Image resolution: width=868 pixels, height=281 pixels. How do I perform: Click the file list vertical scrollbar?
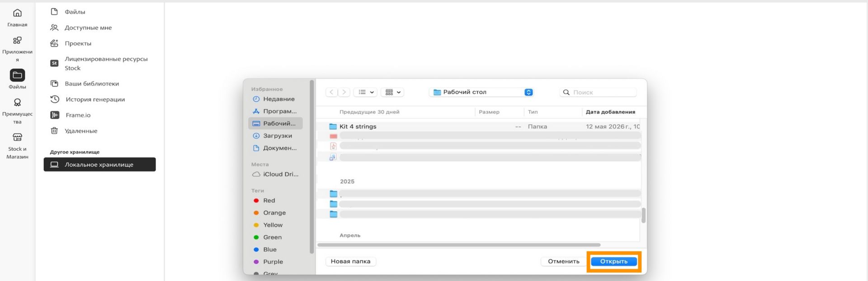[643, 215]
